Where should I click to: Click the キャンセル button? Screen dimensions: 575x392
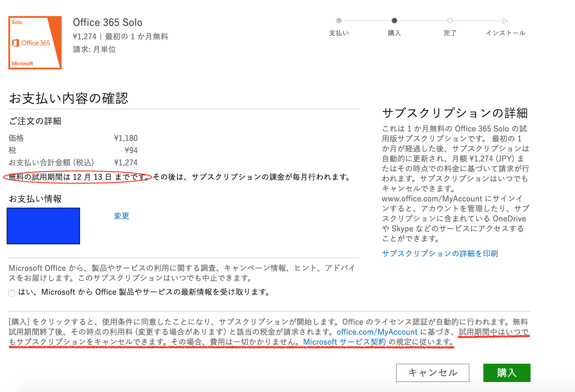pos(432,373)
